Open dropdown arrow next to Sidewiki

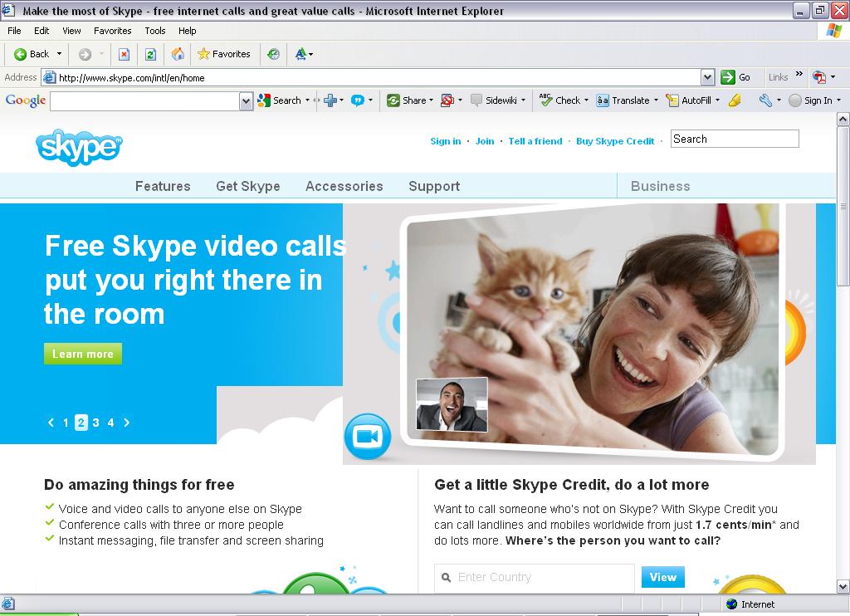523,100
